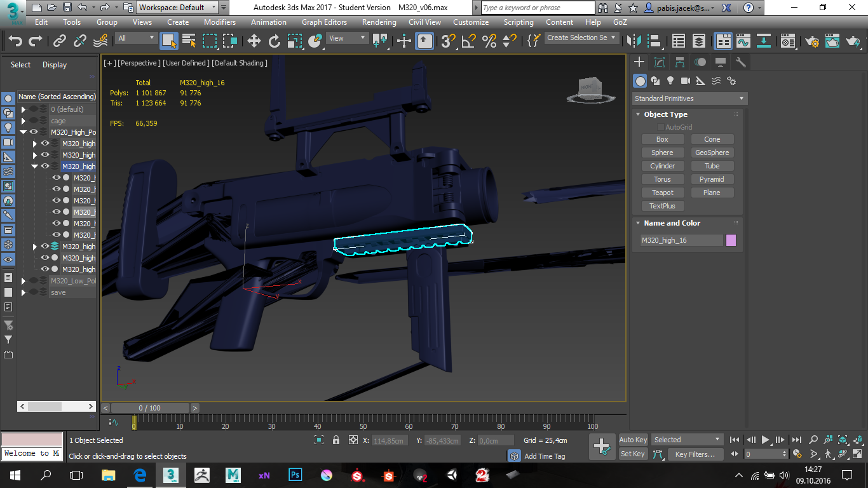Expand the save layer
This screenshot has height=488, width=868.
click(x=24, y=292)
